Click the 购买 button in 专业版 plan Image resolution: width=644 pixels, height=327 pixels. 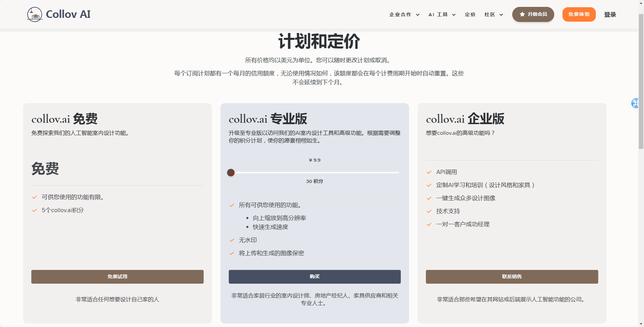(314, 277)
